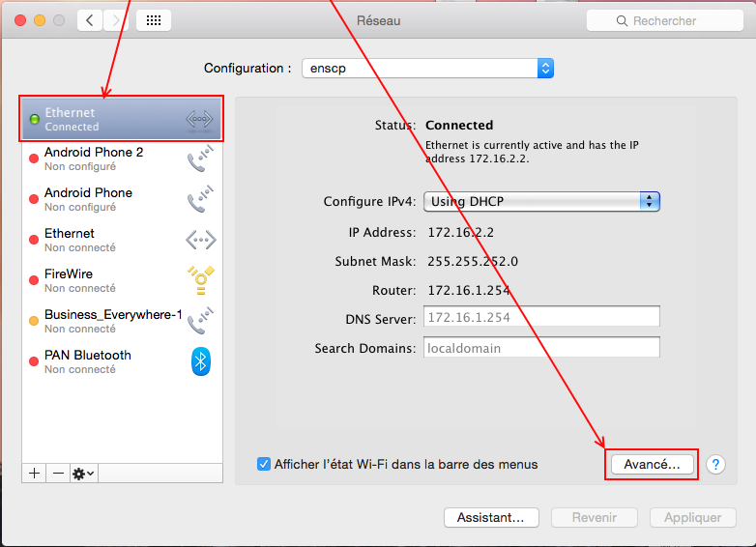The height and width of the screenshot is (547, 756).
Task: Open the Configuration enscp dropdown
Action: [426, 69]
